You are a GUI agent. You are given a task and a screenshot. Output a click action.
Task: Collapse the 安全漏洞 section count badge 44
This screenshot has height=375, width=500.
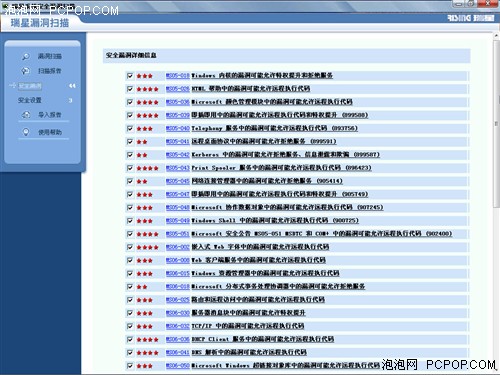(x=72, y=86)
